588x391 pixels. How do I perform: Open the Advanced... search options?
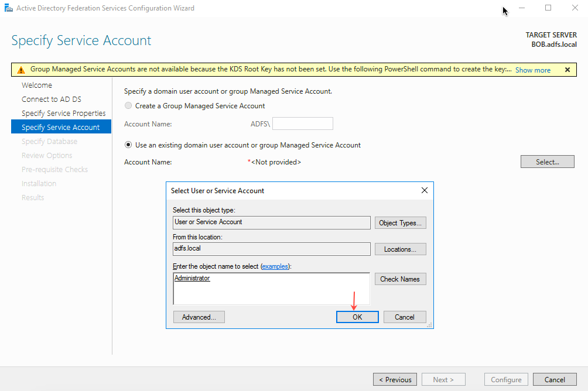pyautogui.click(x=199, y=317)
